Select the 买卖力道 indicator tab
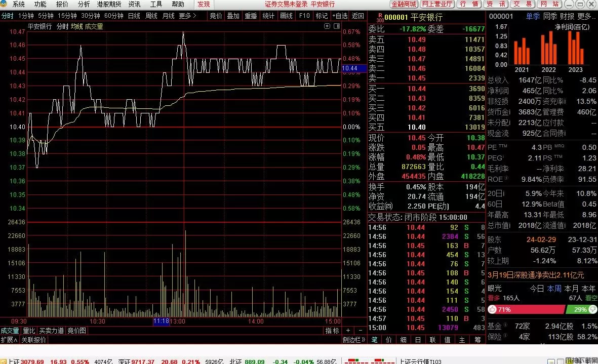 tap(52, 331)
